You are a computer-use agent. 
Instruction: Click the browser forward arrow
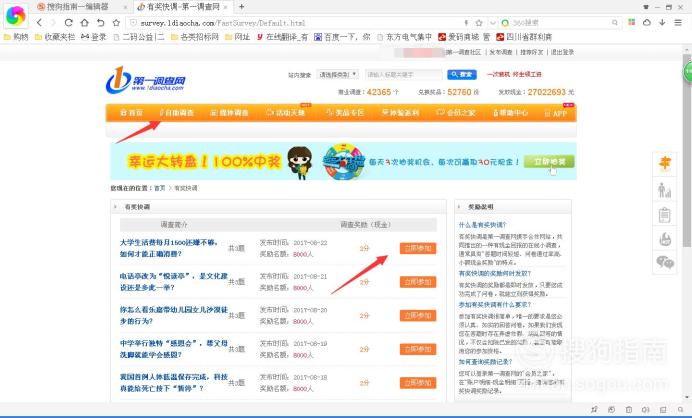[x=53, y=23]
